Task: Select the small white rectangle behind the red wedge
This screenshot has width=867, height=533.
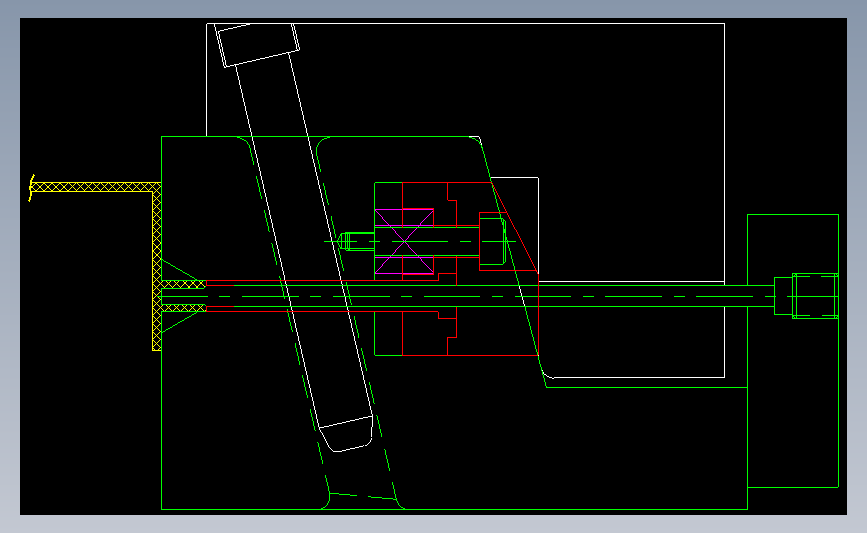Action: point(514,226)
